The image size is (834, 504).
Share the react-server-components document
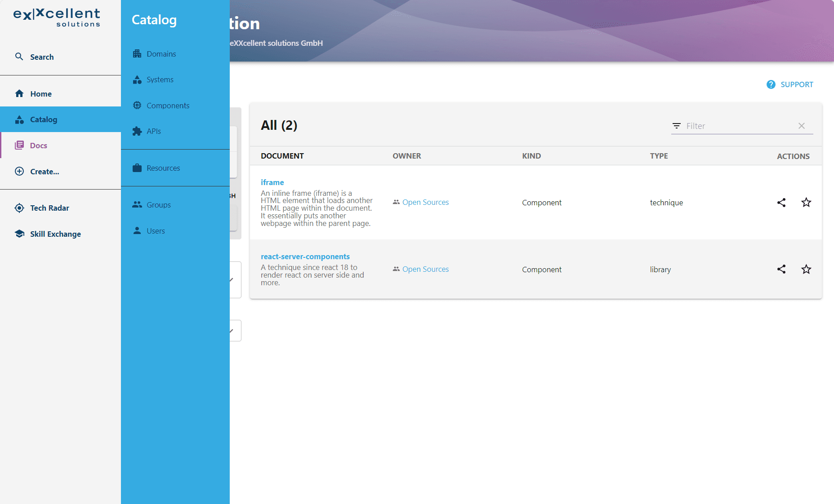(x=781, y=269)
